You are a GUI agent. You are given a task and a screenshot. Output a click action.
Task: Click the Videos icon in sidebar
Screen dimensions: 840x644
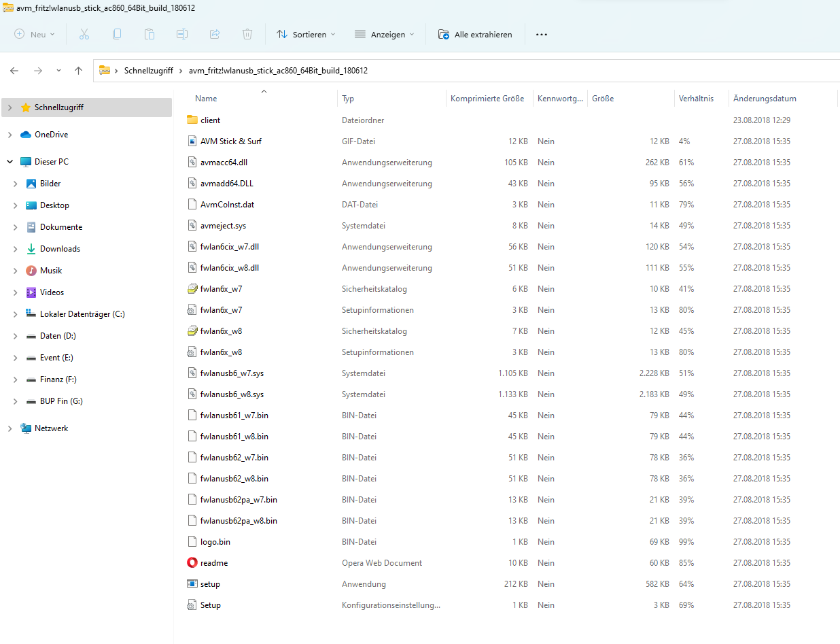point(31,292)
